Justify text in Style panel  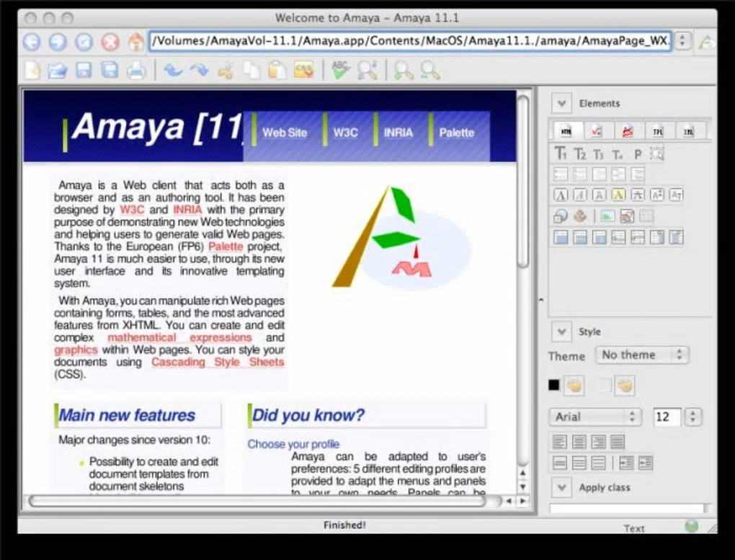tap(618, 442)
